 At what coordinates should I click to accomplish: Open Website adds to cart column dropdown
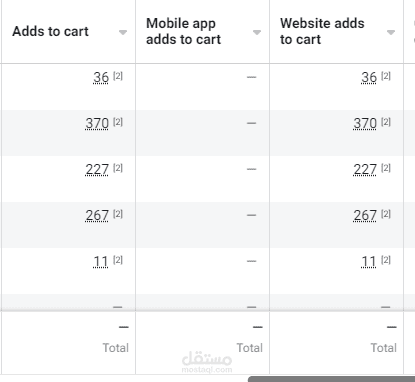[391, 32]
